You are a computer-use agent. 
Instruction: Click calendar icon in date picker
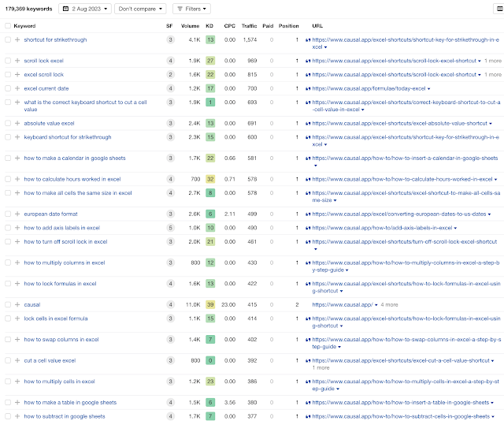[65, 9]
